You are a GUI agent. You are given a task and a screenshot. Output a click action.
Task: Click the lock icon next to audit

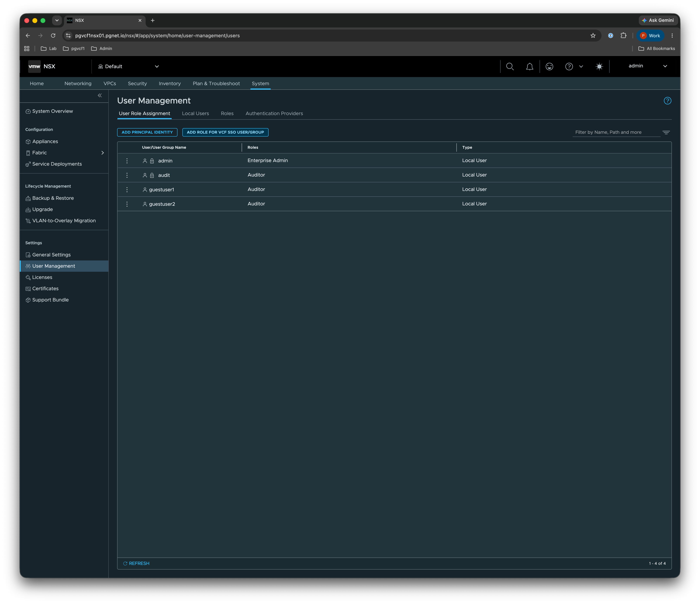click(152, 175)
